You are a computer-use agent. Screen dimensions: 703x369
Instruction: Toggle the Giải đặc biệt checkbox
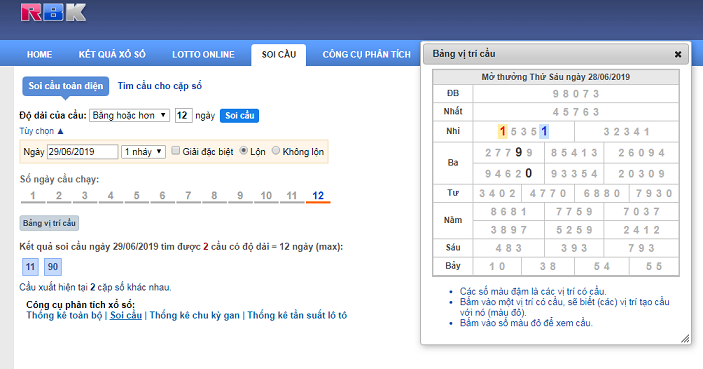[x=176, y=151]
